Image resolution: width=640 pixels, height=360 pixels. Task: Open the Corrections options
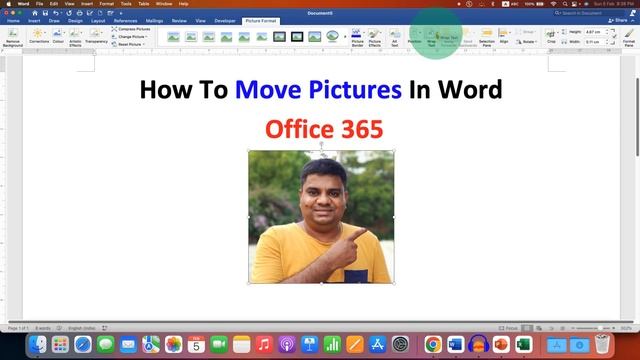[x=38, y=36]
